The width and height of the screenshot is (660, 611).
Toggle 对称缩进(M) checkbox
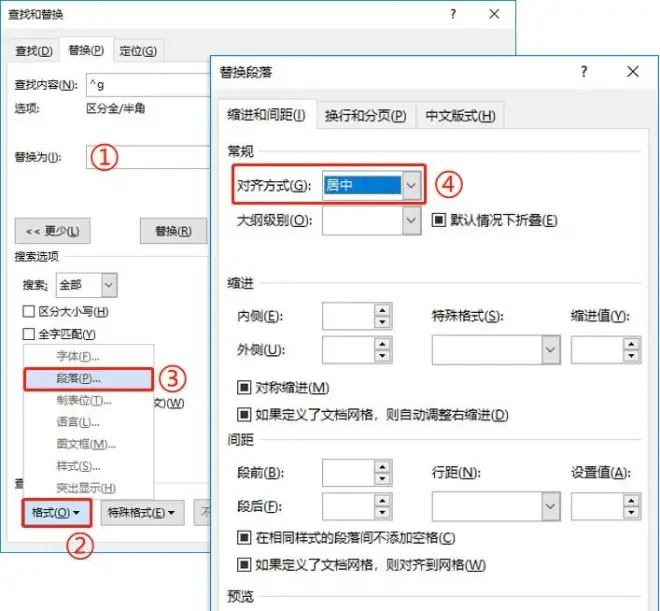click(x=244, y=388)
